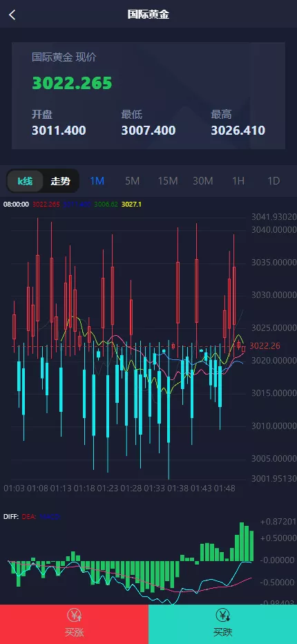The image size is (297, 644).
Task: Click the green 3006.62 legend value
Action: tap(106, 204)
